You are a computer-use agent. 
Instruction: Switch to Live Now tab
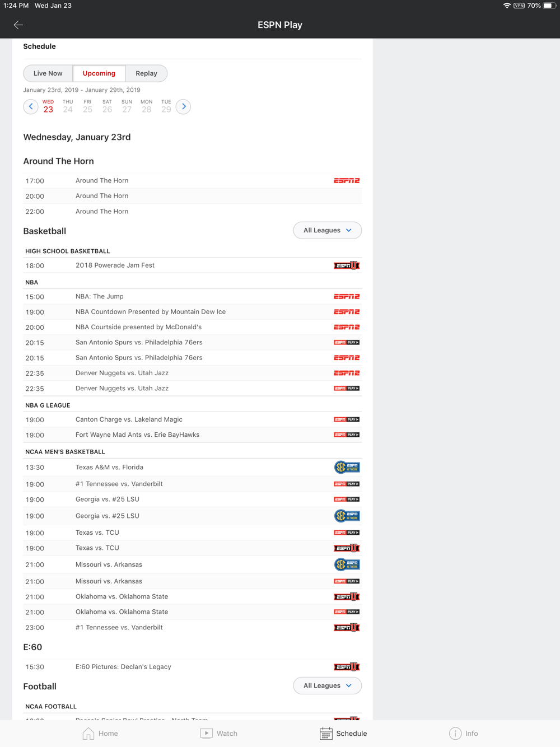pyautogui.click(x=48, y=73)
